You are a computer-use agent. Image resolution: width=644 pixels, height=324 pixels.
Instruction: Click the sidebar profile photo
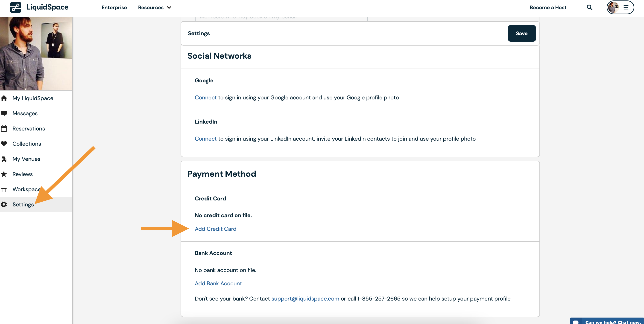36,54
